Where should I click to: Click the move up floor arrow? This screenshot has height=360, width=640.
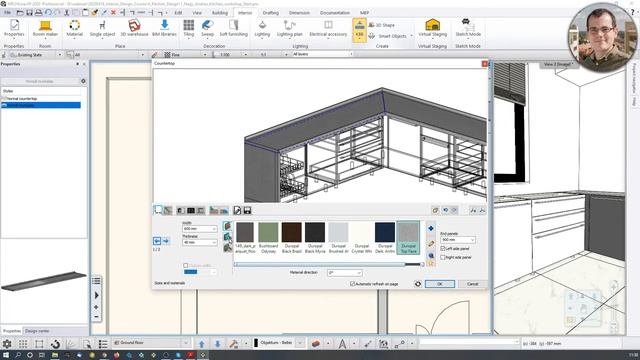[202, 344]
